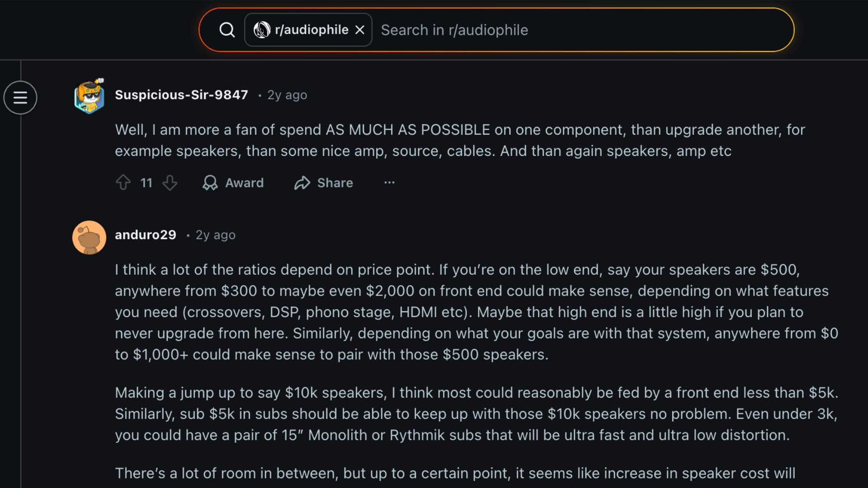
Task: Click the 2y ago timestamp link
Action: [287, 94]
